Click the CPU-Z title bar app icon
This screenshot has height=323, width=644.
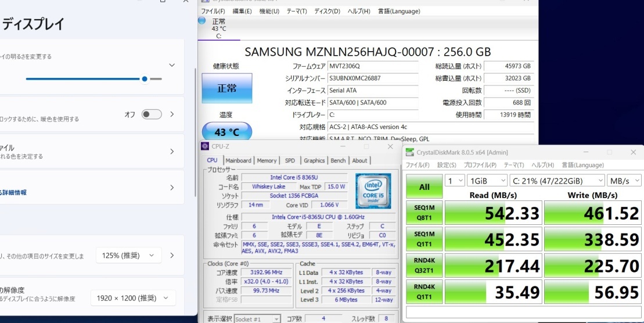tap(204, 146)
